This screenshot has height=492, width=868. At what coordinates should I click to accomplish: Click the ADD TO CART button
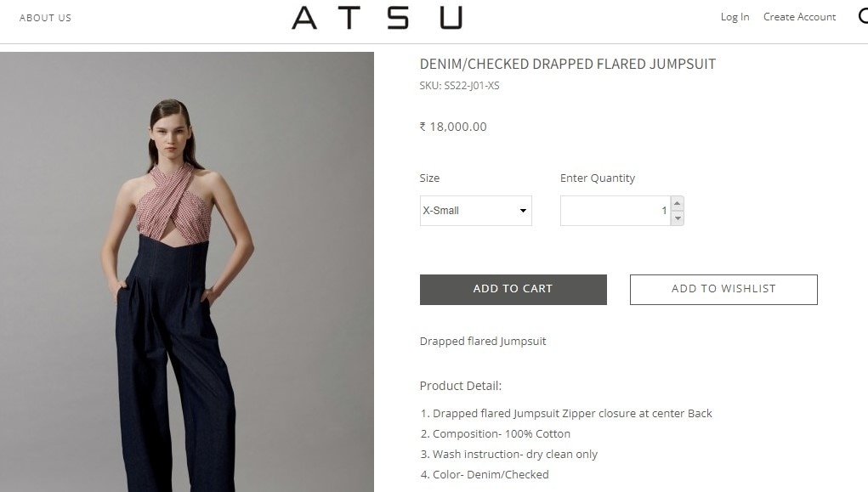513,290
